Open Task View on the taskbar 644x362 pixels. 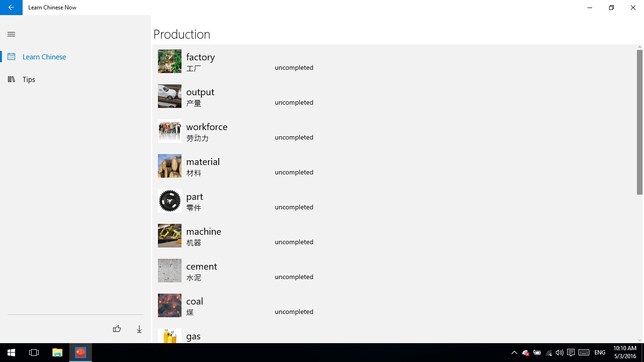[34, 353]
